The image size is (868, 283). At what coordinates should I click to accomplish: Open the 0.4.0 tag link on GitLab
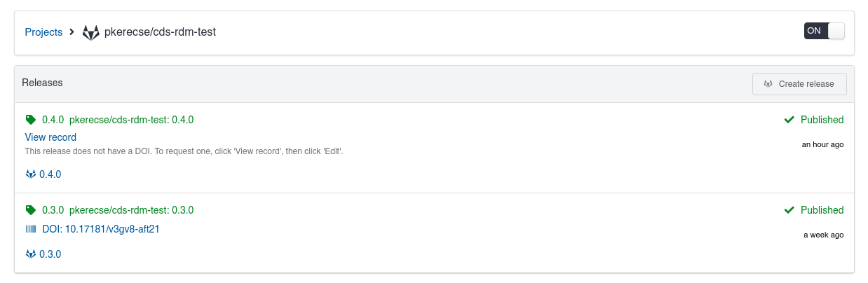tap(50, 174)
